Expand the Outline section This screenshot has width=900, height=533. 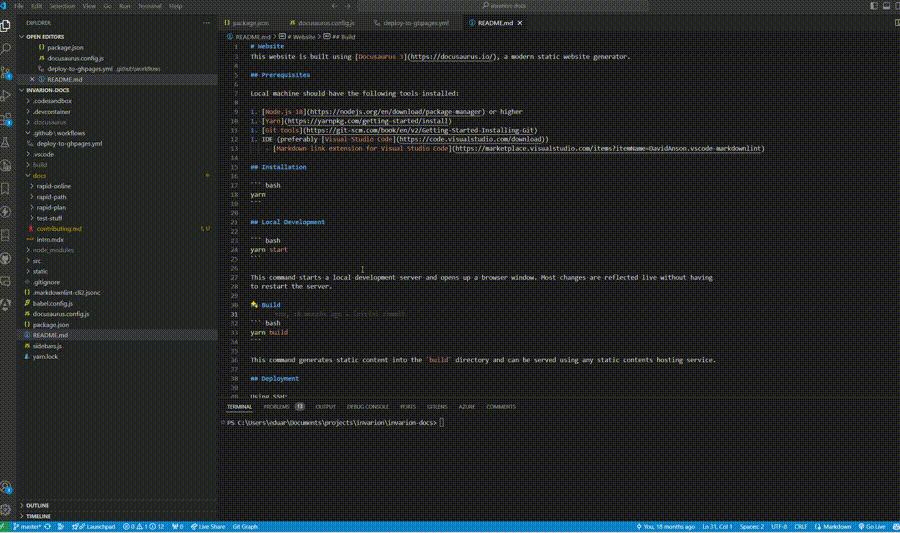(x=37, y=505)
